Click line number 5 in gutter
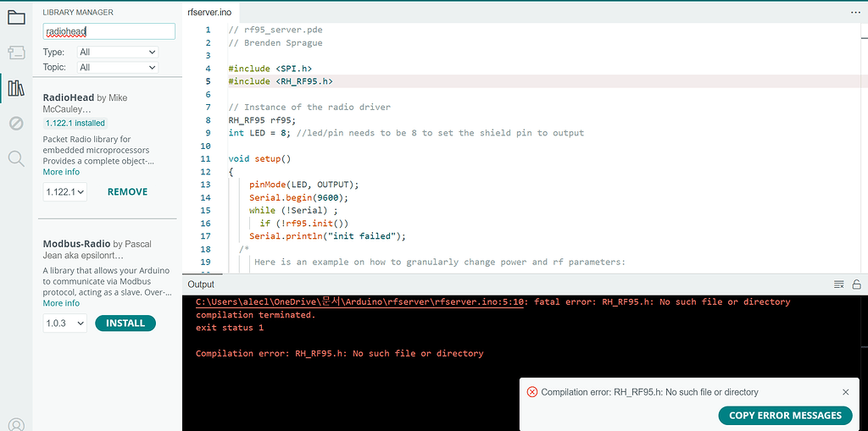 pyautogui.click(x=208, y=81)
